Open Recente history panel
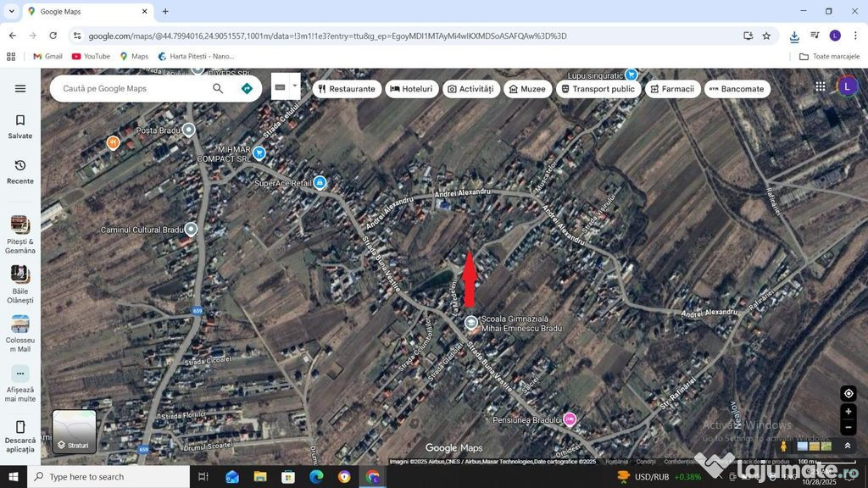868x488 pixels. point(20,171)
